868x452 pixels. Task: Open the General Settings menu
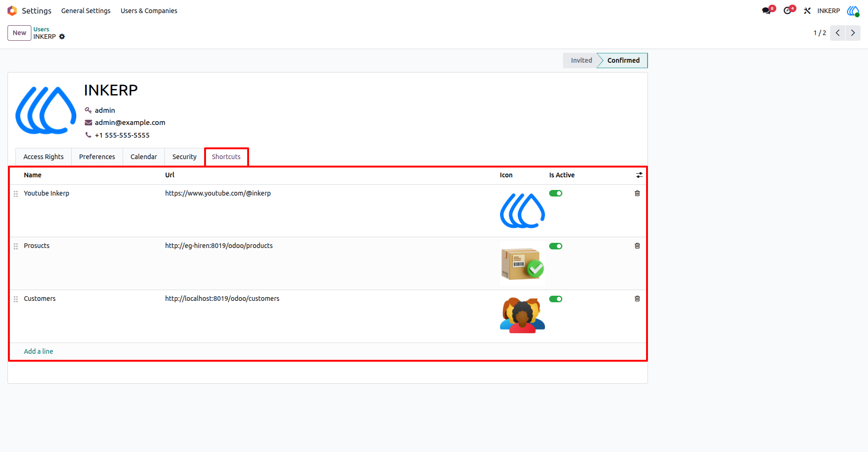(x=86, y=11)
